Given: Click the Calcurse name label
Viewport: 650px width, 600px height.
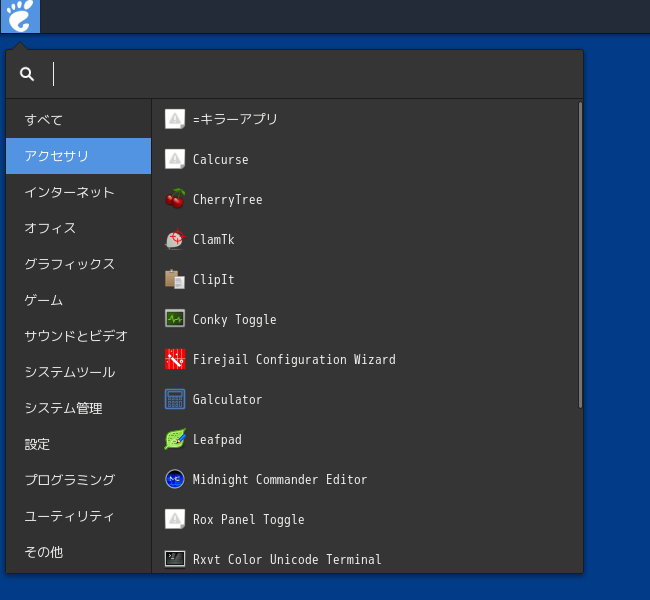Looking at the screenshot, I should pos(221,159).
